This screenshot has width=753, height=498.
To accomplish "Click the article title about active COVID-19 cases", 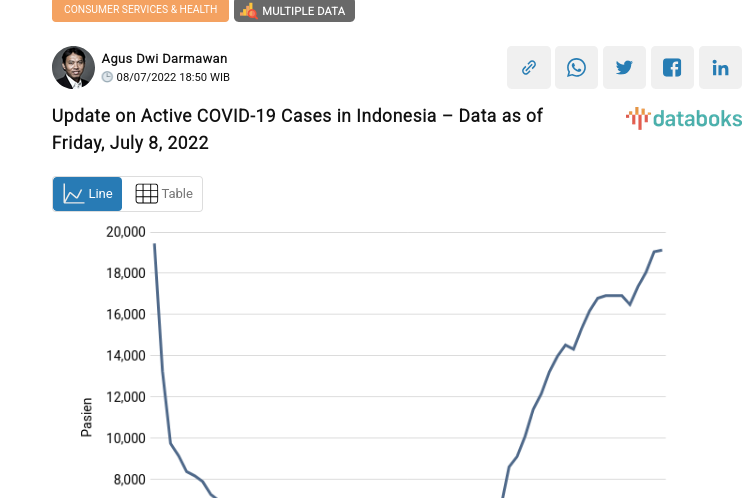I will tap(297, 128).
